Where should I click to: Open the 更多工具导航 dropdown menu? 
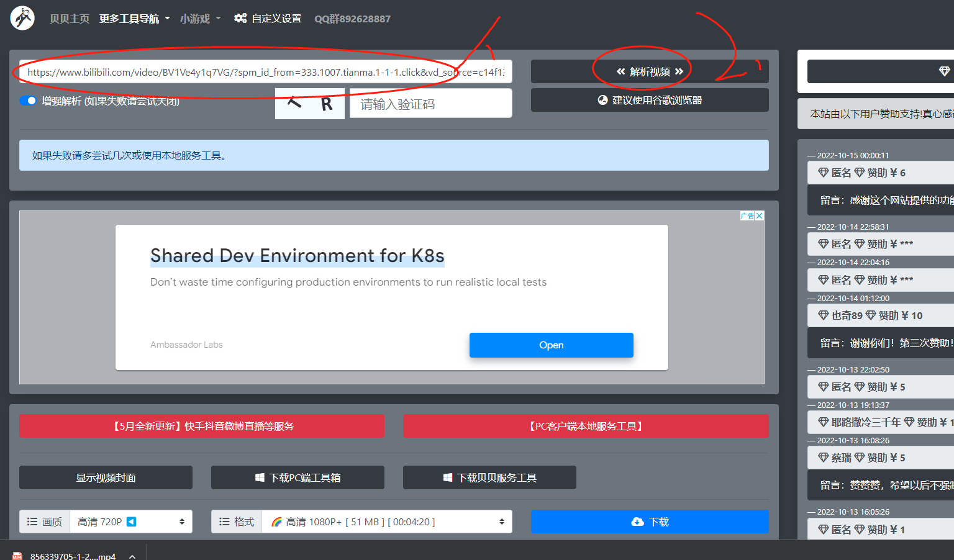(134, 19)
